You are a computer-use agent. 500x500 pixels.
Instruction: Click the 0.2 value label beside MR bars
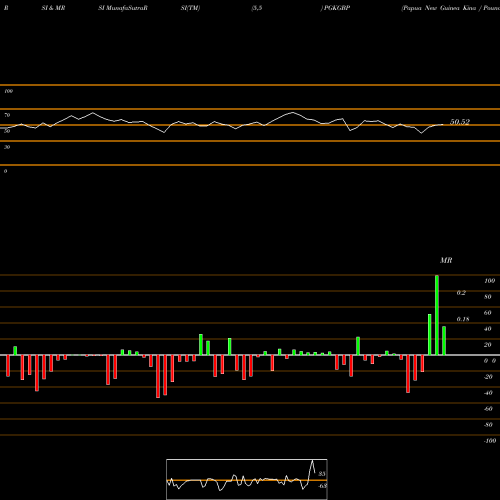pyautogui.click(x=461, y=293)
